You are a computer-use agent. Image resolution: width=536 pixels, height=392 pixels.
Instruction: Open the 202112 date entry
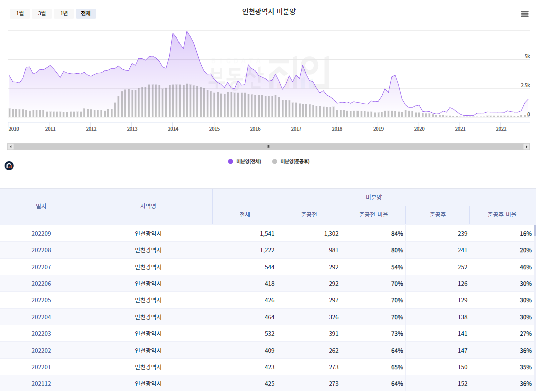[41, 384]
